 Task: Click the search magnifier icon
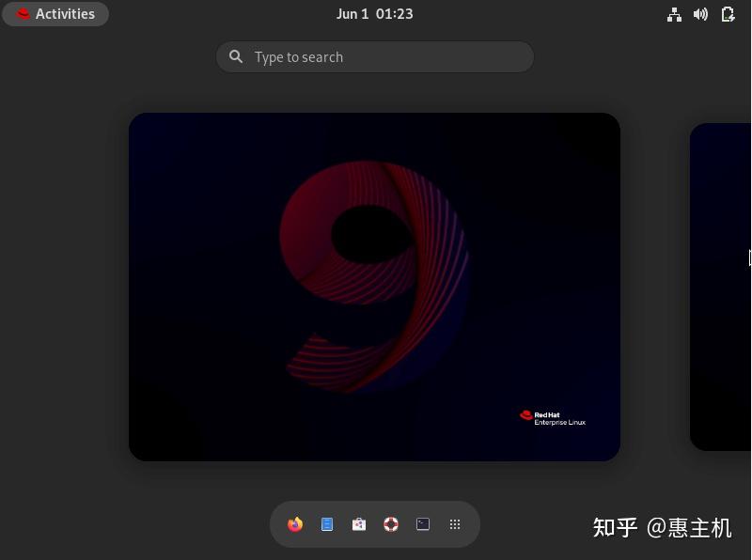[236, 56]
